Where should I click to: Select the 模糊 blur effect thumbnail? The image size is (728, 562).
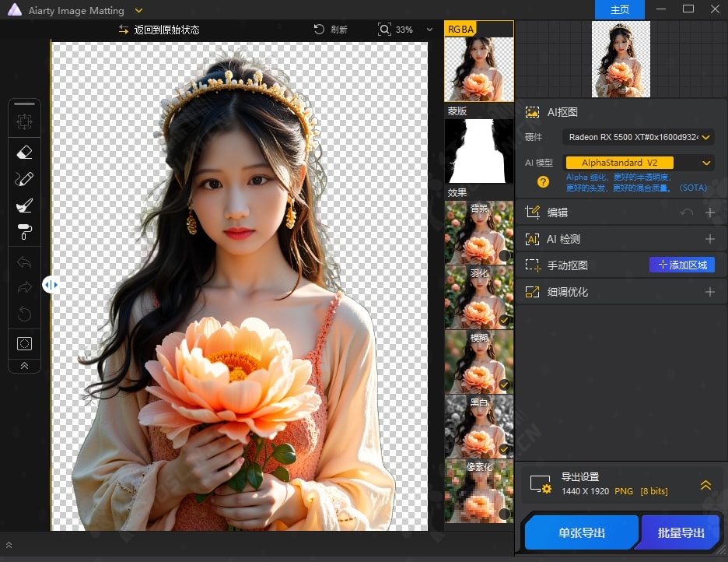(478, 362)
